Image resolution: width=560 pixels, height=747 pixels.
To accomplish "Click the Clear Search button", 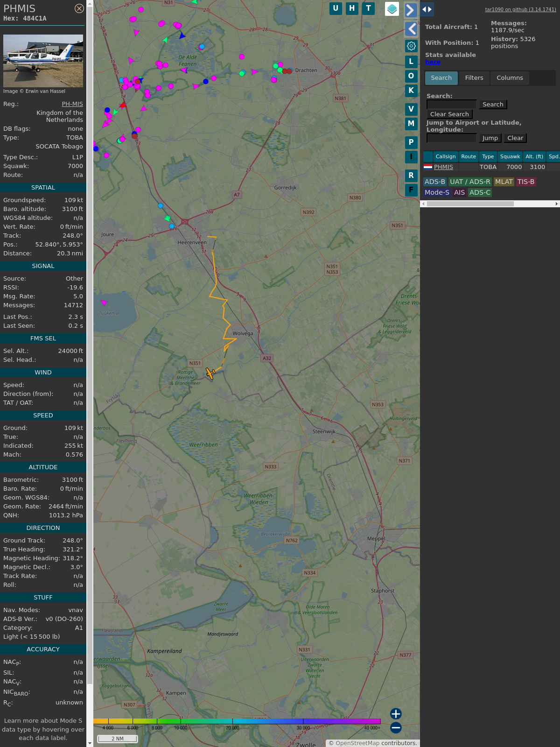I will 449,114.
